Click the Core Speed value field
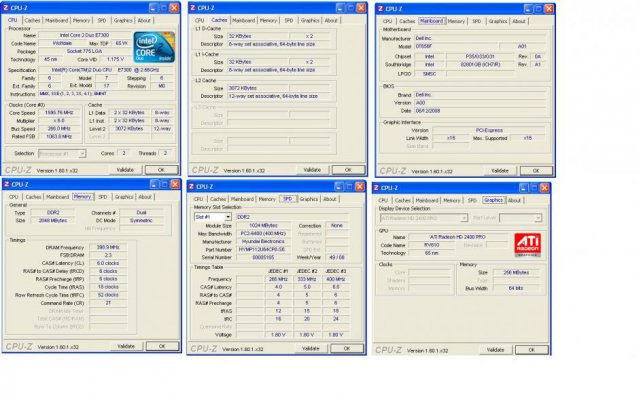This screenshot has height=400, width=641. tap(60, 112)
